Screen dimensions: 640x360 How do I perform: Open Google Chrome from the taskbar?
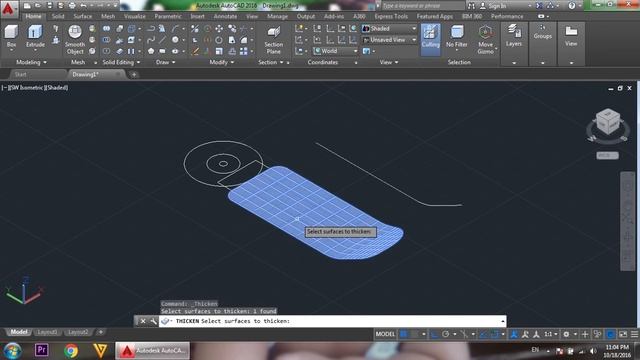(x=71, y=351)
